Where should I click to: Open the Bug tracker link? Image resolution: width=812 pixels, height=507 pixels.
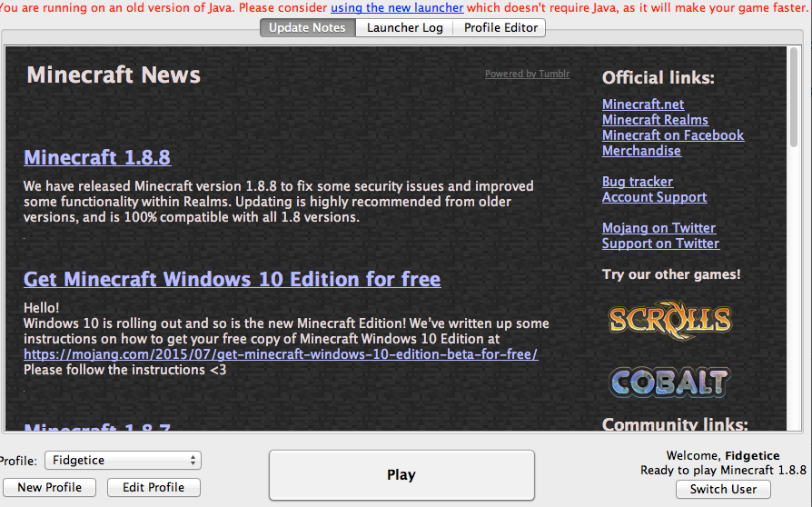click(638, 182)
